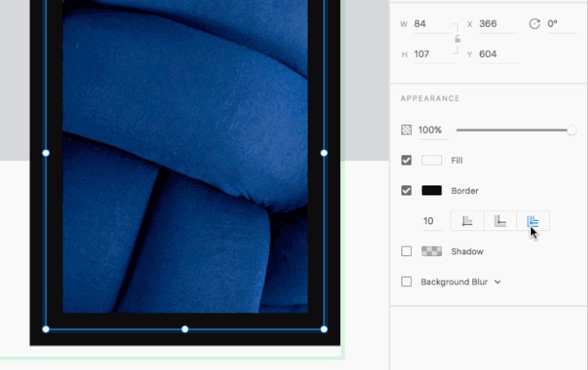This screenshot has height=370, width=588.
Task: Click the bottom-right selection handle
Action: (324, 329)
